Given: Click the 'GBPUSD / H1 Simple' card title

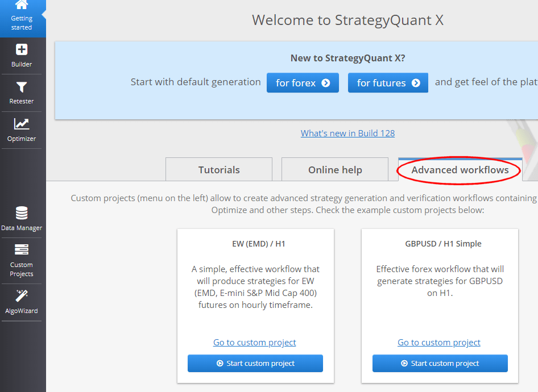Looking at the screenshot, I should click(x=443, y=244).
